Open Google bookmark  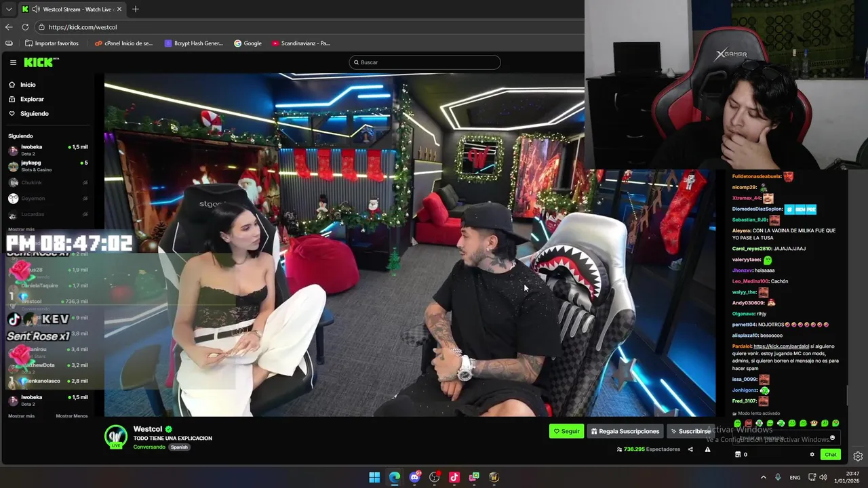[x=248, y=43]
